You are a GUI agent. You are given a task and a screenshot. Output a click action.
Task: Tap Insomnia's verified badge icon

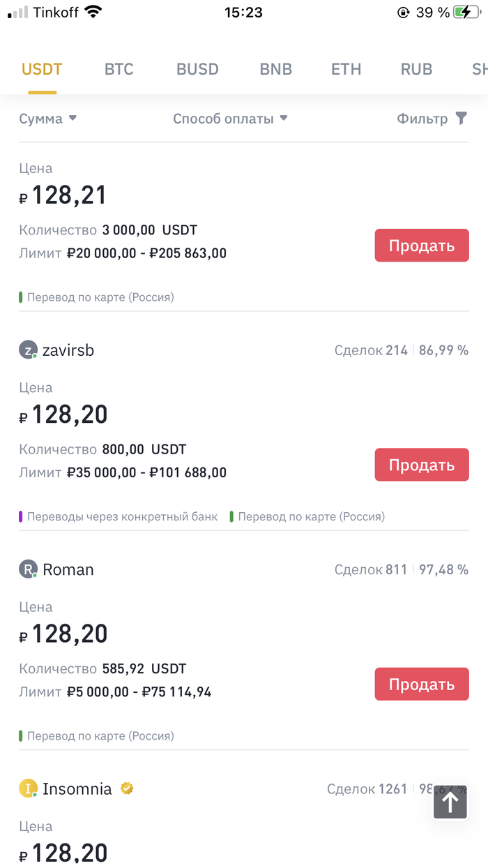[127, 788]
